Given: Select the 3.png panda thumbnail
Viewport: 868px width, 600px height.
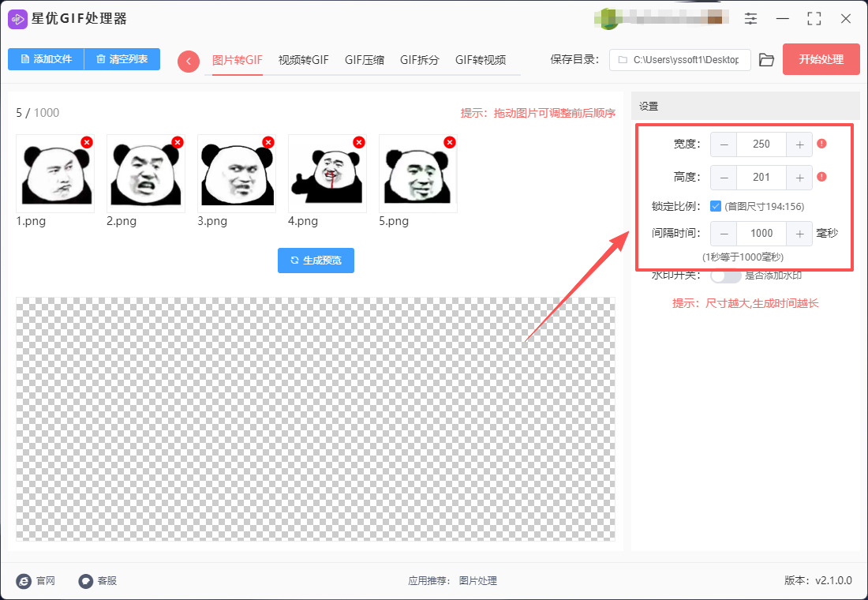Looking at the screenshot, I should click(237, 174).
